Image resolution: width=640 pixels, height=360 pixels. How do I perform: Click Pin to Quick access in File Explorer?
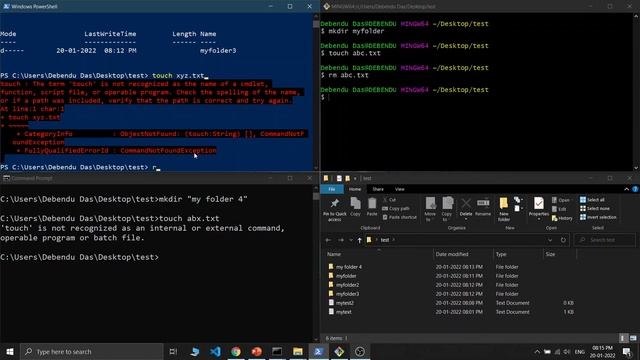point(334,210)
